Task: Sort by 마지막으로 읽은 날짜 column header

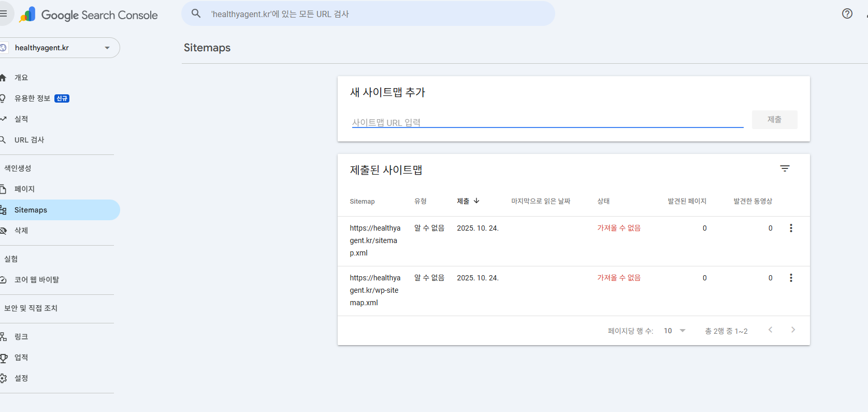Action: 541,201
